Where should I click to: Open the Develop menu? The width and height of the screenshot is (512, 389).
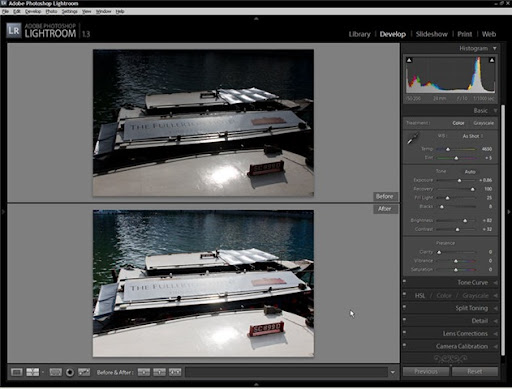coord(33,11)
